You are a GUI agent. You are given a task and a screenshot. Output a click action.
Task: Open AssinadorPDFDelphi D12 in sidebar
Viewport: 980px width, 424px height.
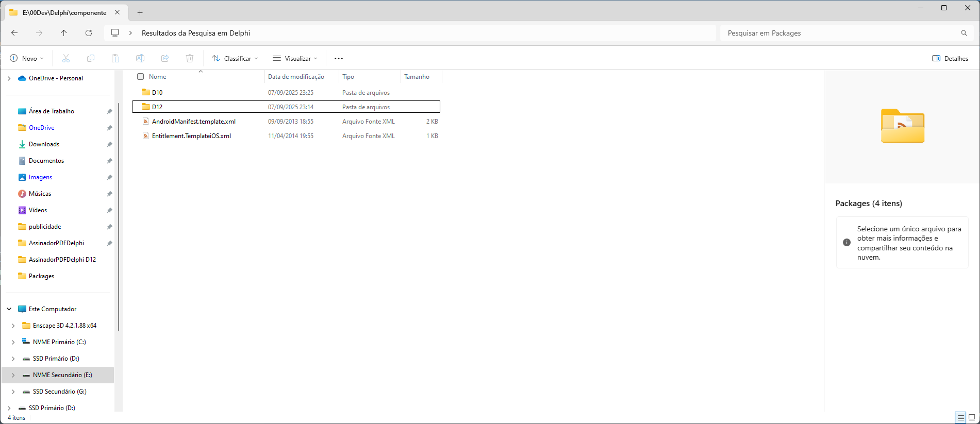point(62,260)
